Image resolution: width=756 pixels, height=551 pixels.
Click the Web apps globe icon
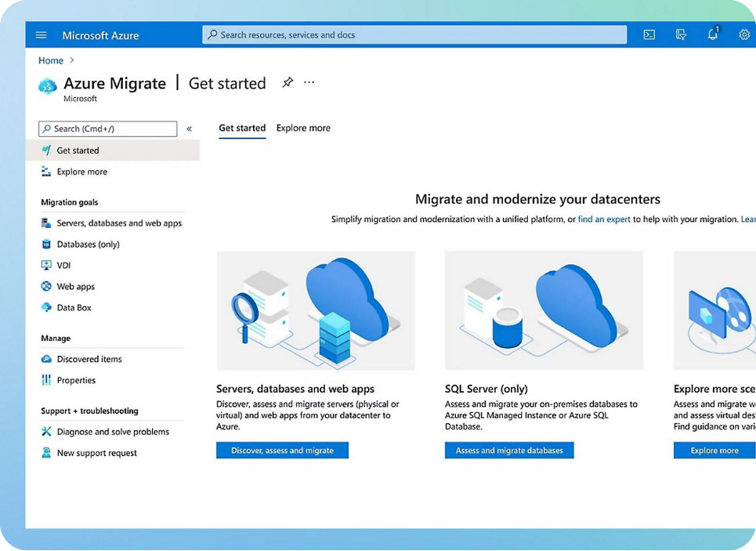pyautogui.click(x=46, y=286)
